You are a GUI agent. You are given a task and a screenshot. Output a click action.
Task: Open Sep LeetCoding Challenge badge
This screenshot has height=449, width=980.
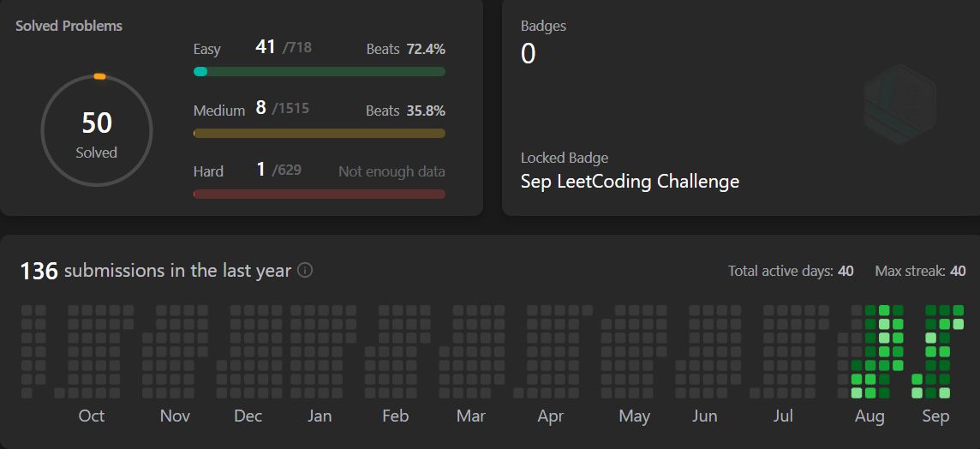[630, 182]
